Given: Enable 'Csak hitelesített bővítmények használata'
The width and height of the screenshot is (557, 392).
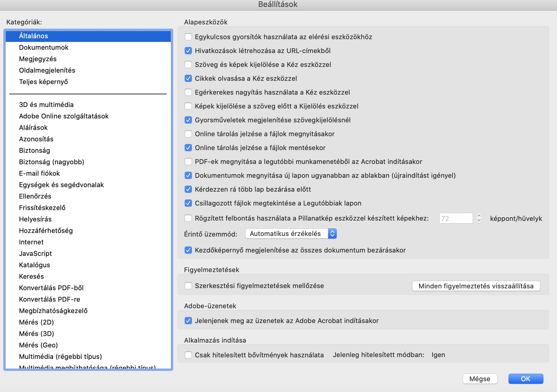Looking at the screenshot, I should point(188,355).
